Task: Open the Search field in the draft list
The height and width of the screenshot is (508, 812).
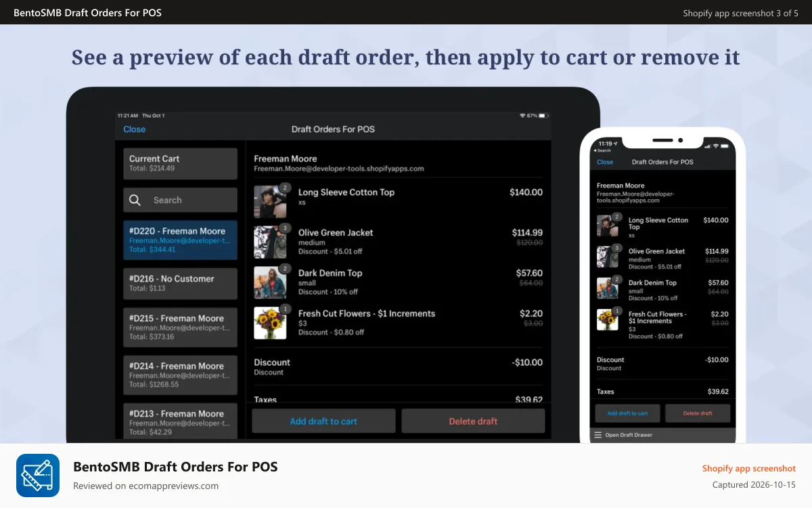Action: point(180,200)
